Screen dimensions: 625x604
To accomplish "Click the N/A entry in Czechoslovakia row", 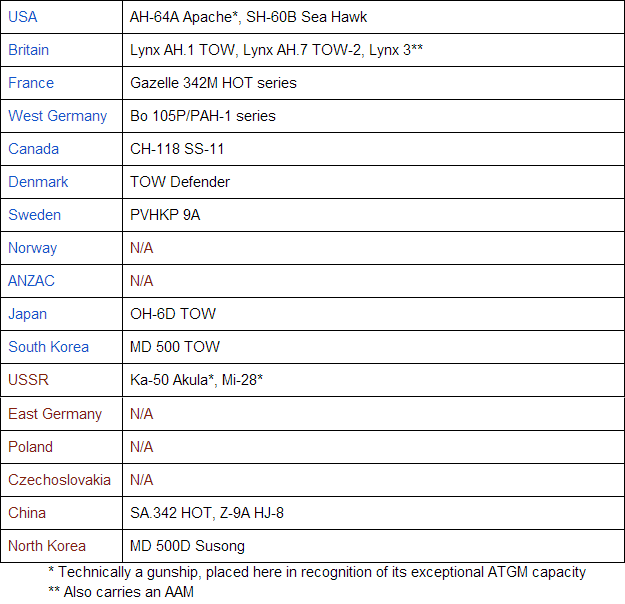I will [142, 480].
